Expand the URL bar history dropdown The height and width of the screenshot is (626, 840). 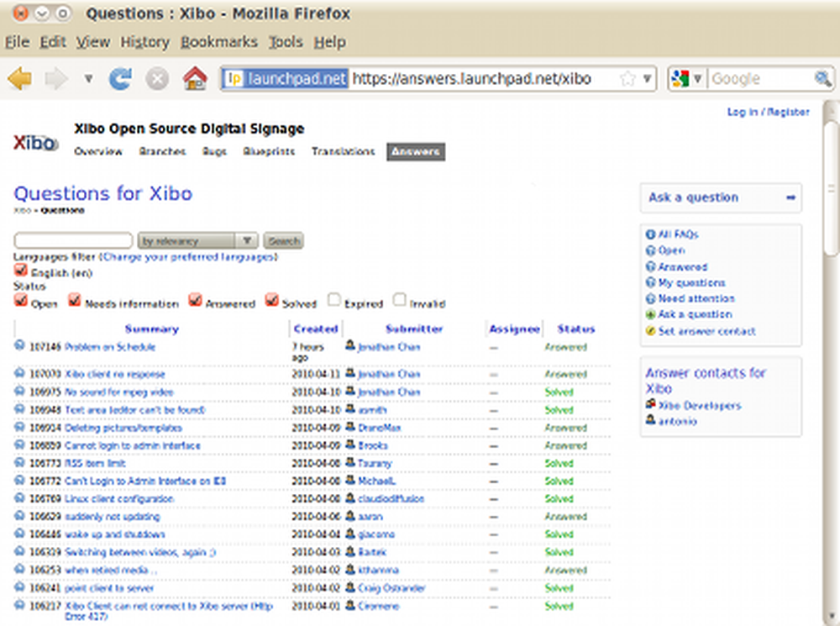pyautogui.click(x=647, y=79)
